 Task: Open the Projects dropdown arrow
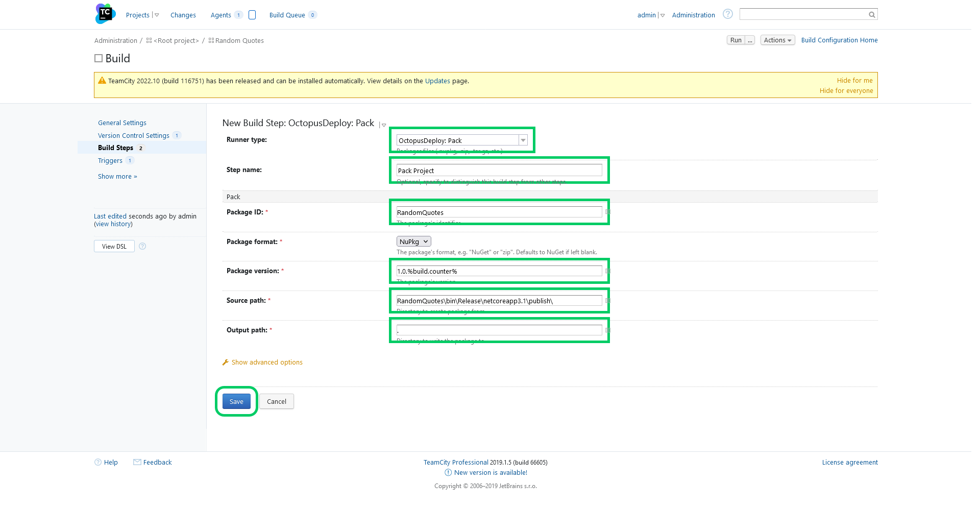point(157,15)
